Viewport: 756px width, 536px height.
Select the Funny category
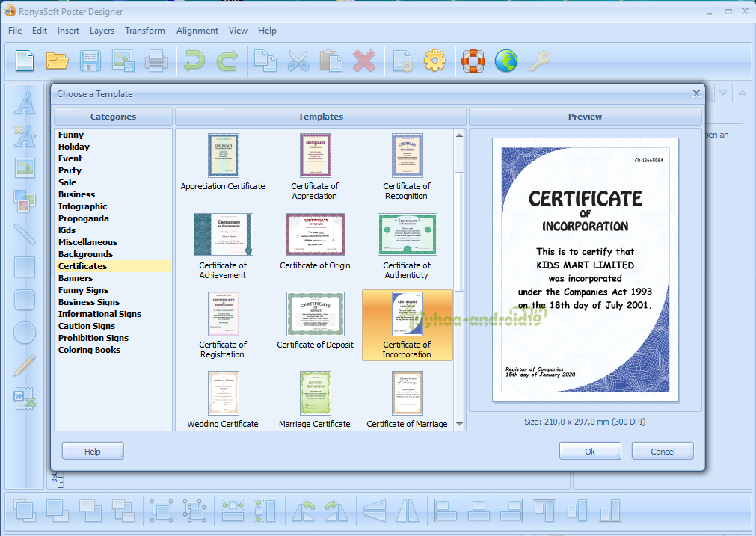pos(71,135)
